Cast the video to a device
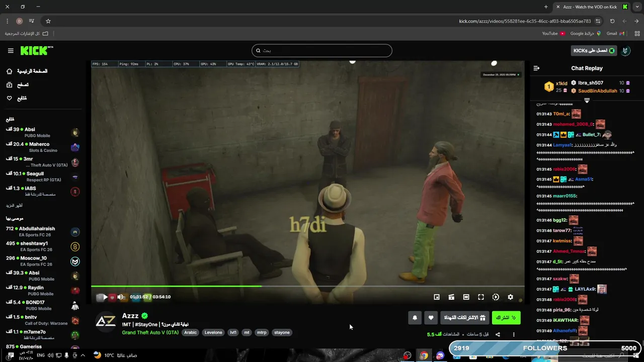644x362 pixels. [451, 297]
